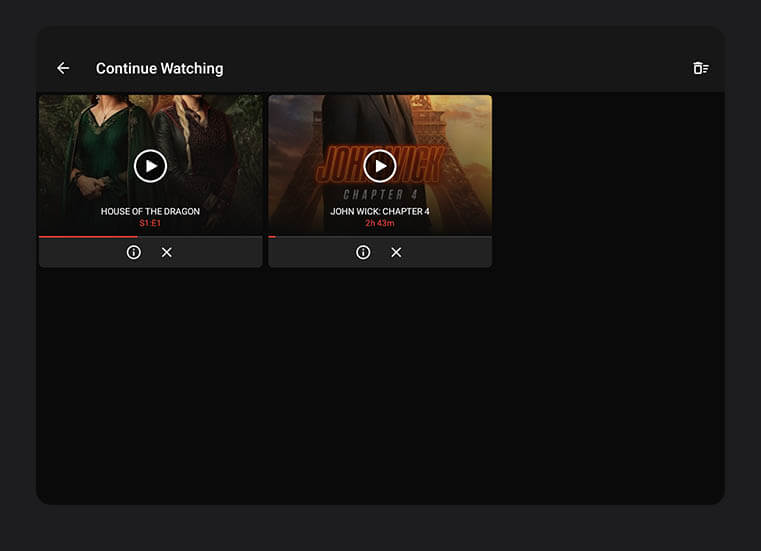Open the clear-all list trash icon
Viewport: 761px width, 551px height.
coord(701,68)
